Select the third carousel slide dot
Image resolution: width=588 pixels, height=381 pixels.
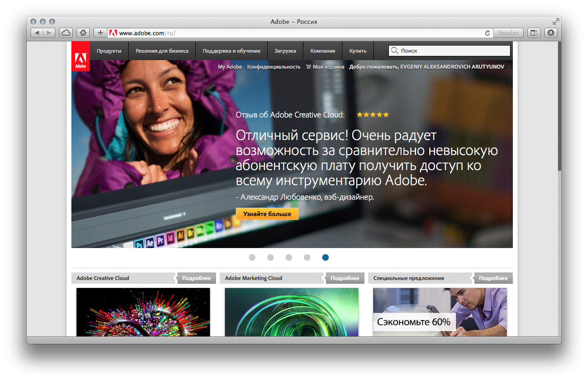[289, 257]
